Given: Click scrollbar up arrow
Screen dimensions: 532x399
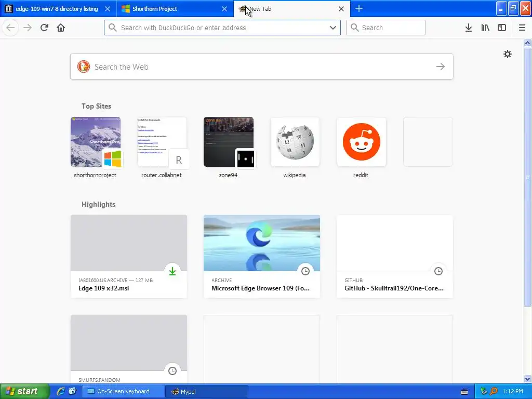Looking at the screenshot, I should (x=528, y=43).
